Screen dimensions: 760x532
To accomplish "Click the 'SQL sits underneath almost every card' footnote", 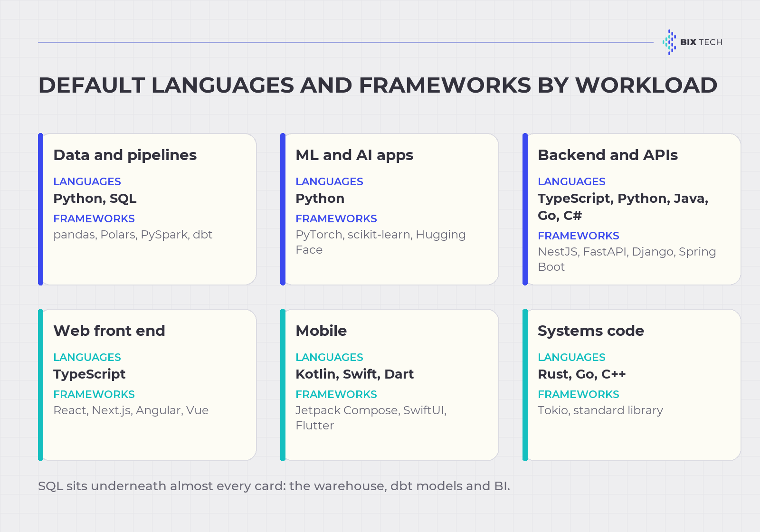I will pos(274,486).
